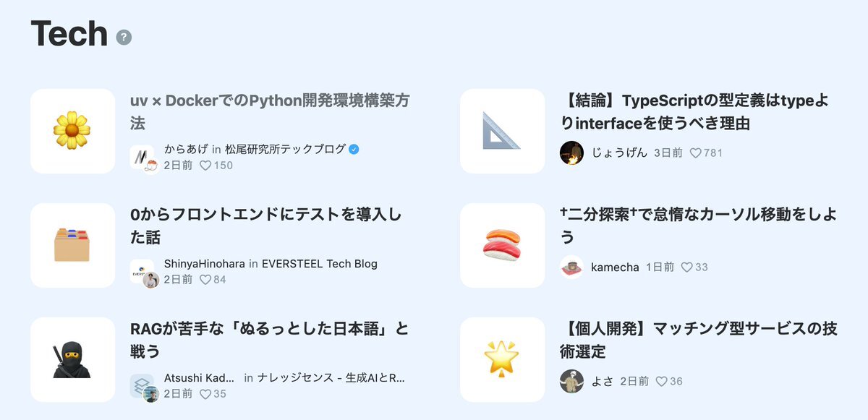
Task: Click the heart icon showing 781 likes
Action: 696,153
